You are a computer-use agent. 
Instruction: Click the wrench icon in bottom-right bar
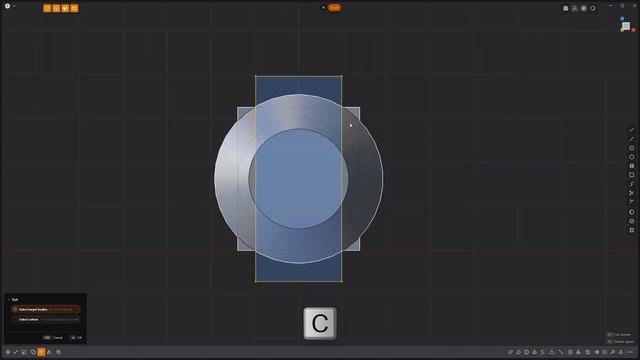[613, 352]
